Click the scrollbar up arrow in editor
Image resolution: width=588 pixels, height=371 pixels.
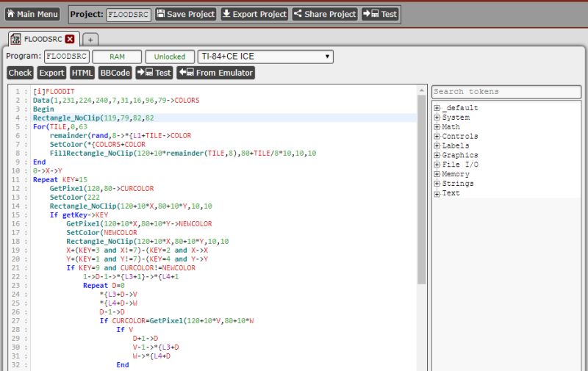(x=421, y=90)
